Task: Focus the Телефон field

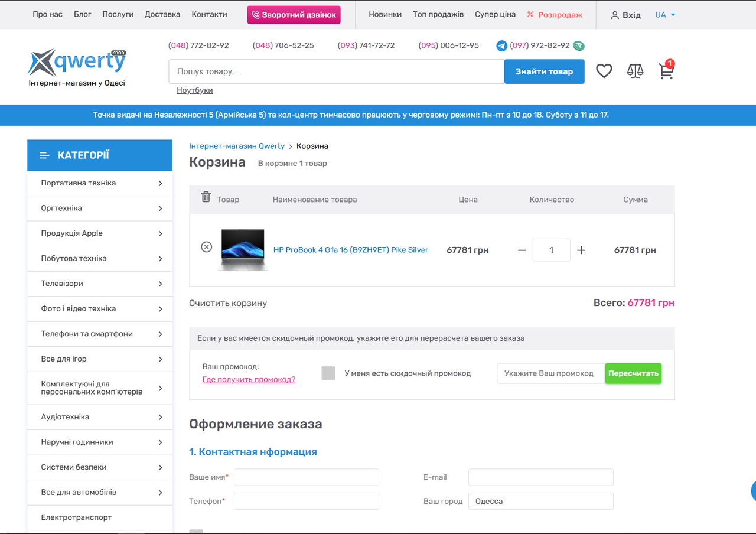Action: [307, 501]
